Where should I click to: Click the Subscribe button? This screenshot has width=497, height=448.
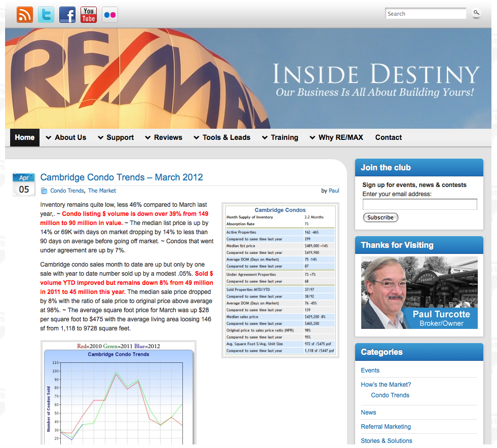click(380, 217)
